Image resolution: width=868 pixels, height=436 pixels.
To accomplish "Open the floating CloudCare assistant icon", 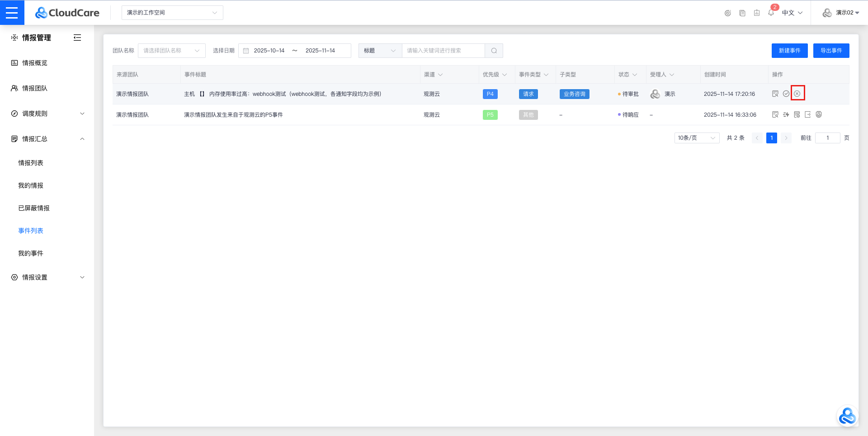I will click(x=847, y=416).
